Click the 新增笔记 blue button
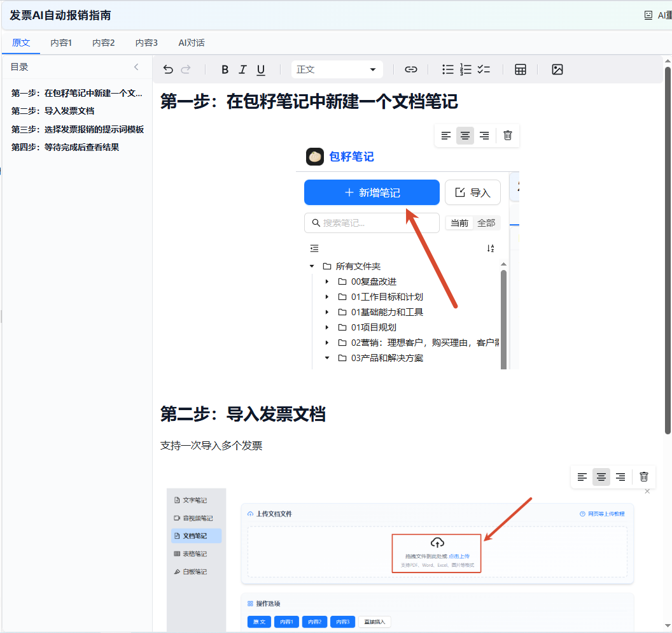The height and width of the screenshot is (633, 672). tap(372, 192)
